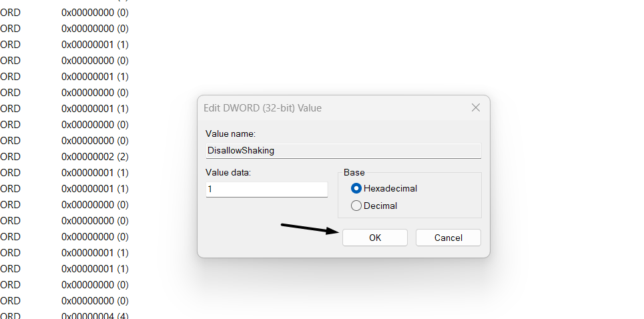
Task: Click the type cell beside 0x00000004 (4)
Action: [11, 315]
